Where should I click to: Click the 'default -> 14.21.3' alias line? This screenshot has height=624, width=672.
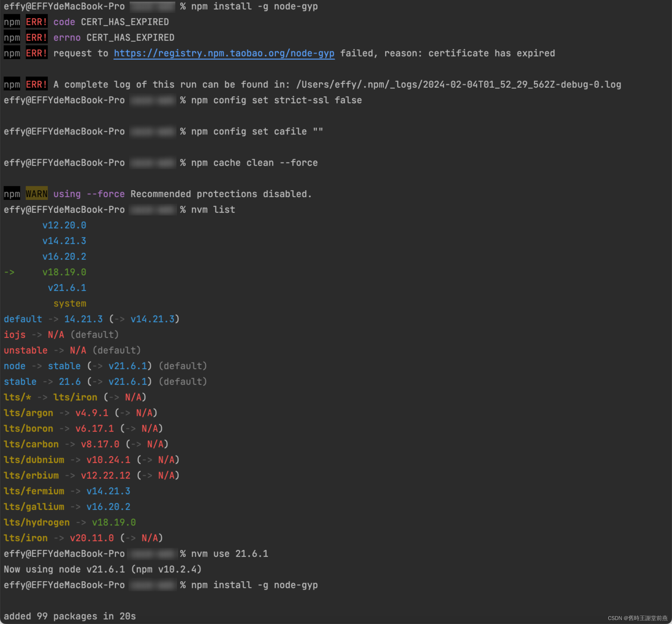click(91, 319)
